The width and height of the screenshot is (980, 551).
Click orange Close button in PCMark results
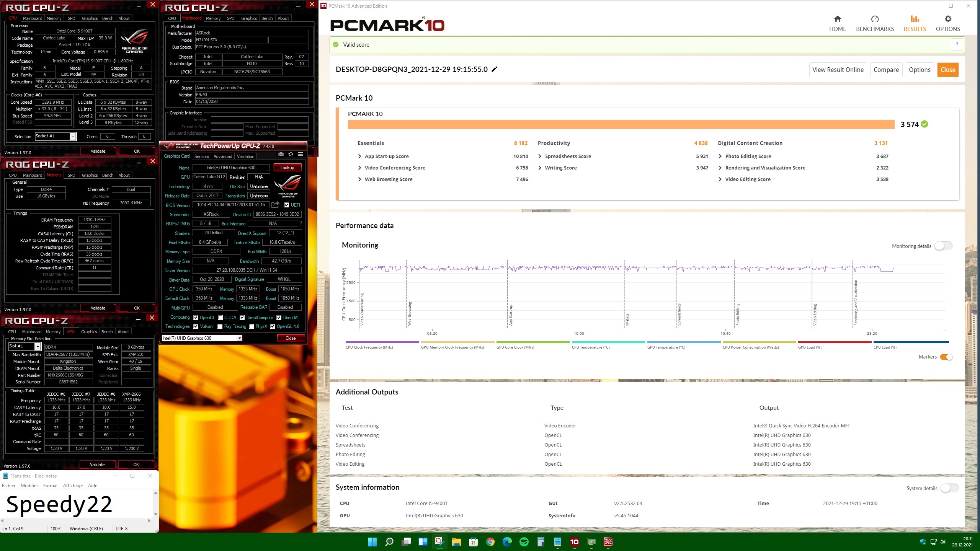[x=948, y=70]
